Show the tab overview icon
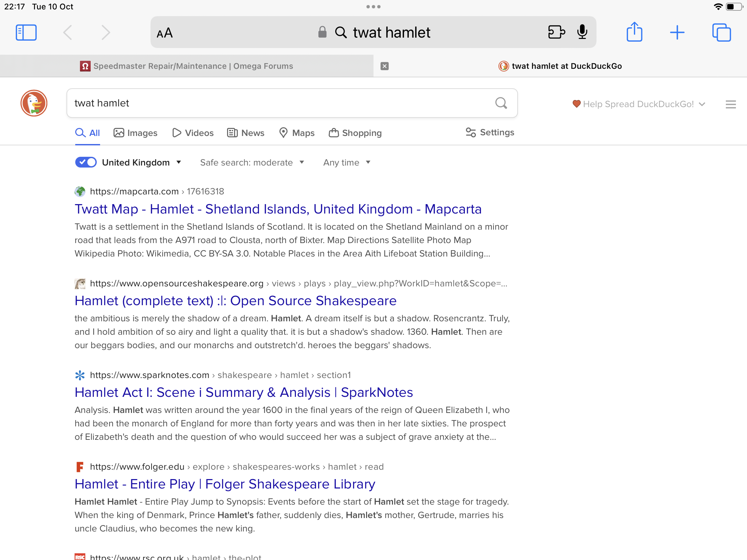Image resolution: width=747 pixels, height=560 pixels. coord(721,33)
